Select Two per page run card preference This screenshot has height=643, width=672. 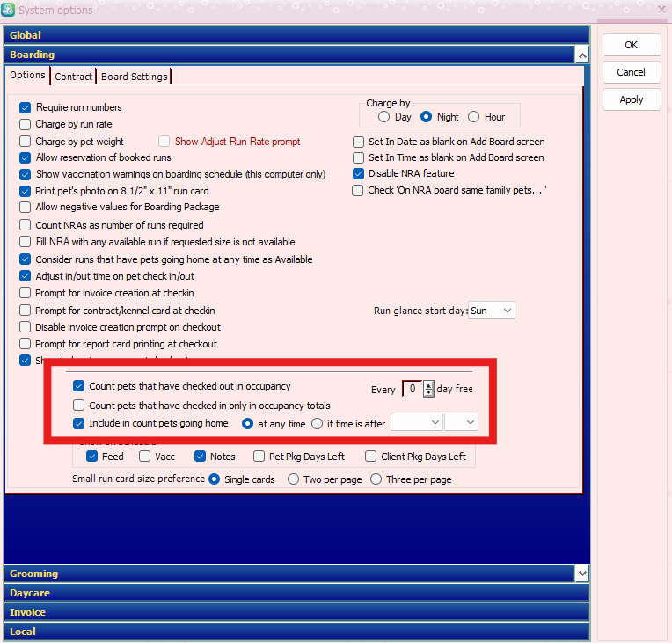pos(293,479)
